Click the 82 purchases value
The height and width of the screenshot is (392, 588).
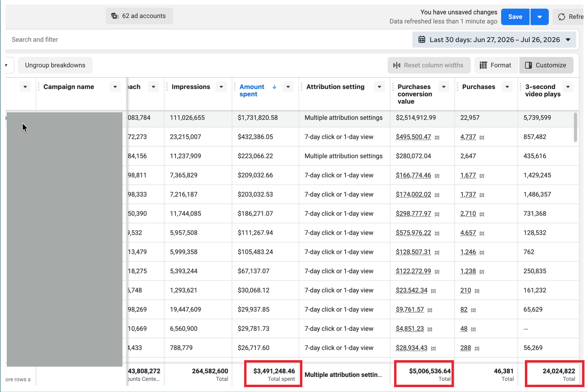click(464, 309)
